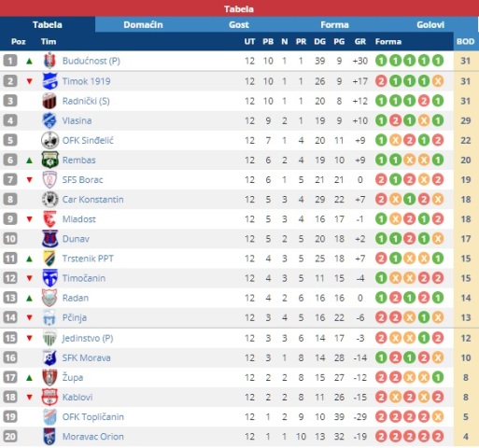Click the Timok 1919 club crest
This screenshot has width=479, height=448.
[x=49, y=81]
